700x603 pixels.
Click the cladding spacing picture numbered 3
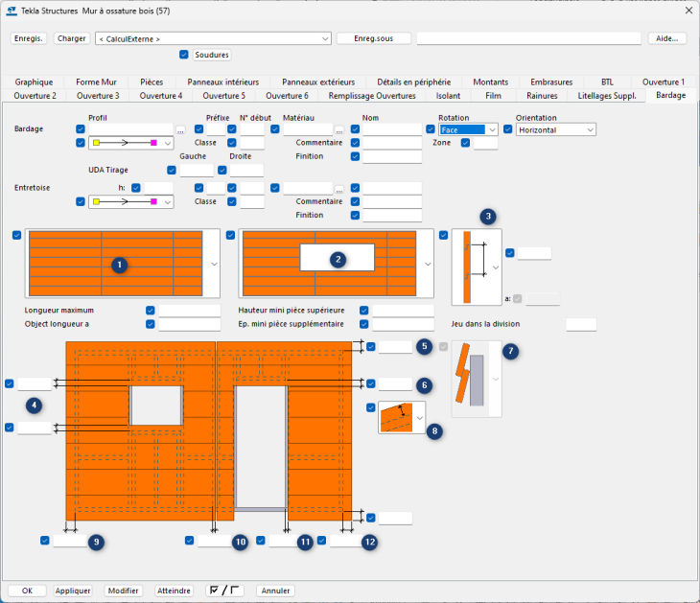click(x=470, y=266)
